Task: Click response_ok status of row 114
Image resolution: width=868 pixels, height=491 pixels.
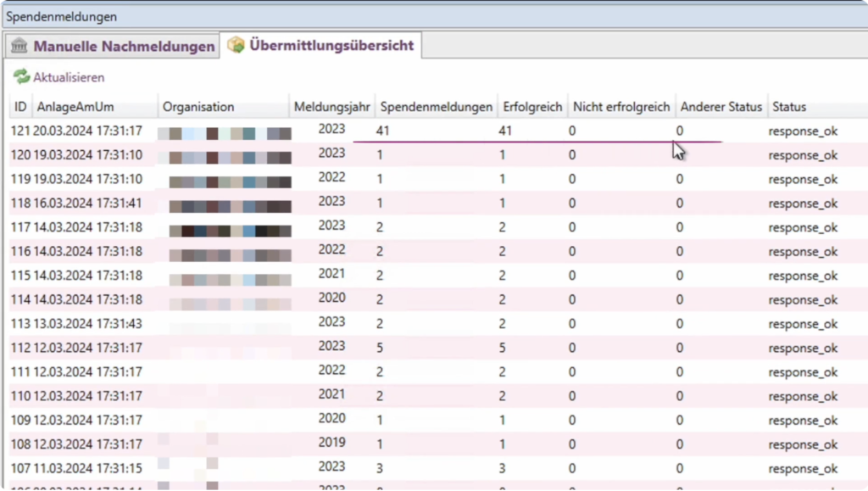Action: (803, 300)
